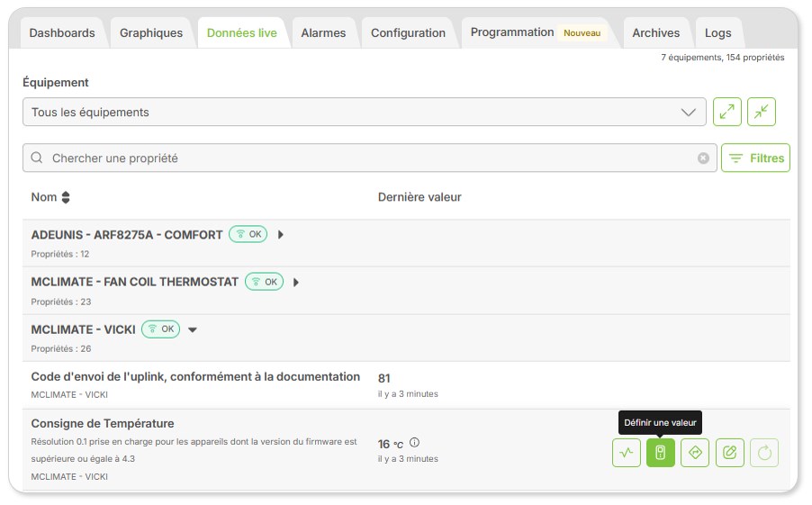Click the Équipement label

coord(56,82)
